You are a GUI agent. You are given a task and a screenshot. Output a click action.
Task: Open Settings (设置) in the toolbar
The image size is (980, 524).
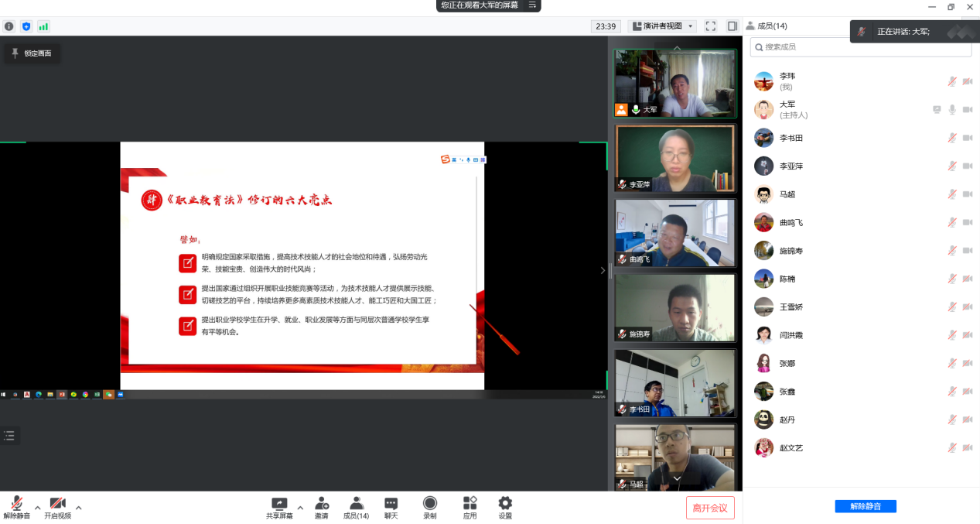505,508
